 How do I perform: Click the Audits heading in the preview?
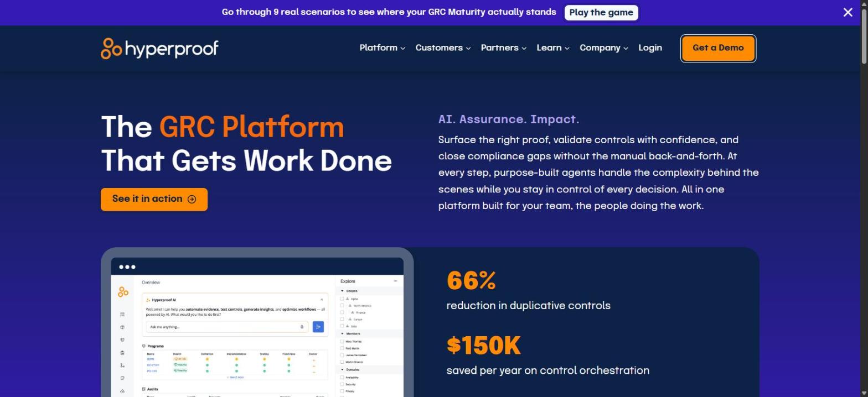[x=152, y=389]
